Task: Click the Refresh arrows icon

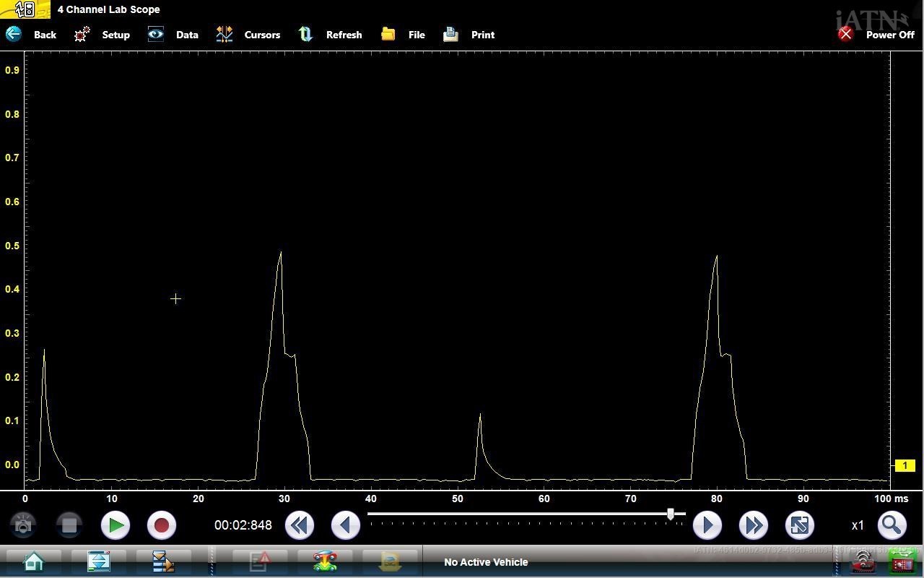Action: point(306,34)
